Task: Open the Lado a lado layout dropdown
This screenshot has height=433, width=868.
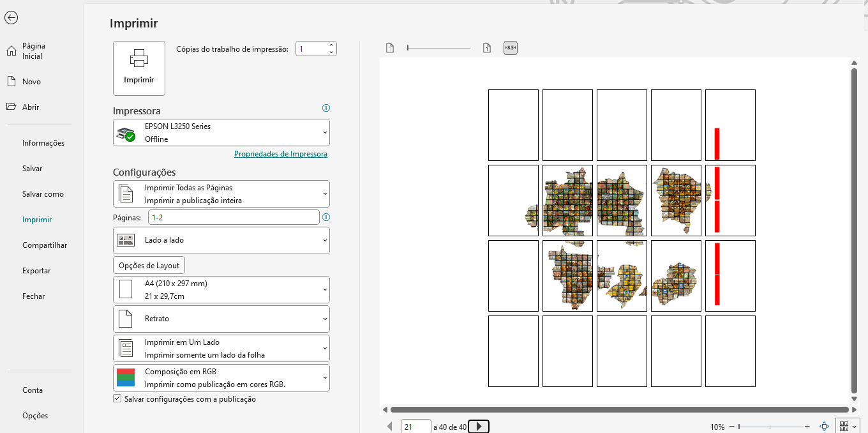Action: [221, 240]
